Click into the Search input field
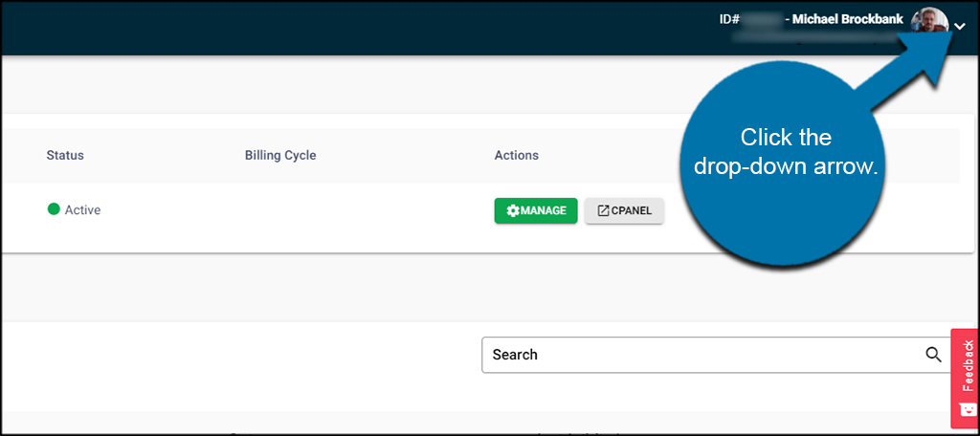 (x=699, y=354)
